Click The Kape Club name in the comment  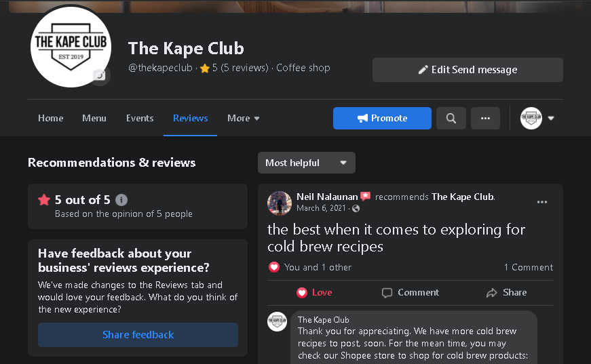(324, 319)
